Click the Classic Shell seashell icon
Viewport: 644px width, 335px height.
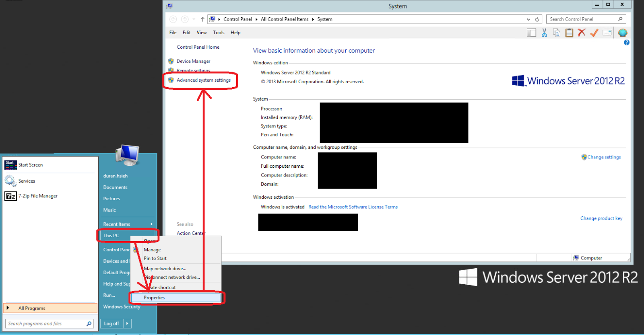[x=623, y=33]
